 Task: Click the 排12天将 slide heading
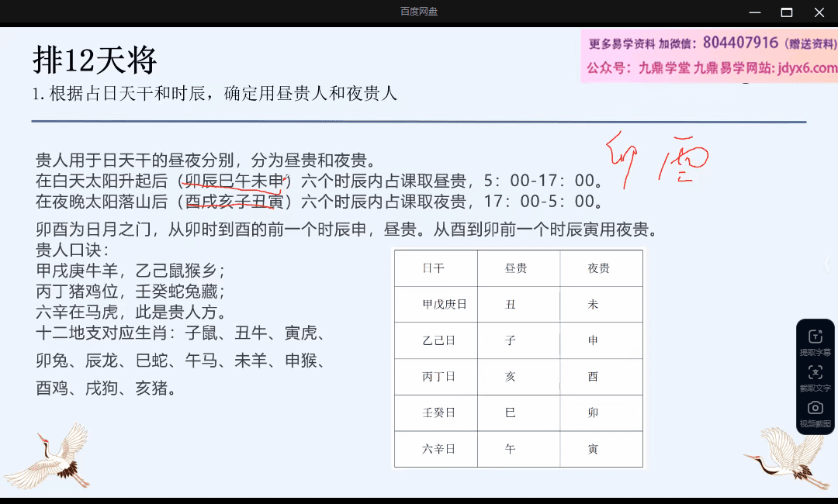point(95,60)
